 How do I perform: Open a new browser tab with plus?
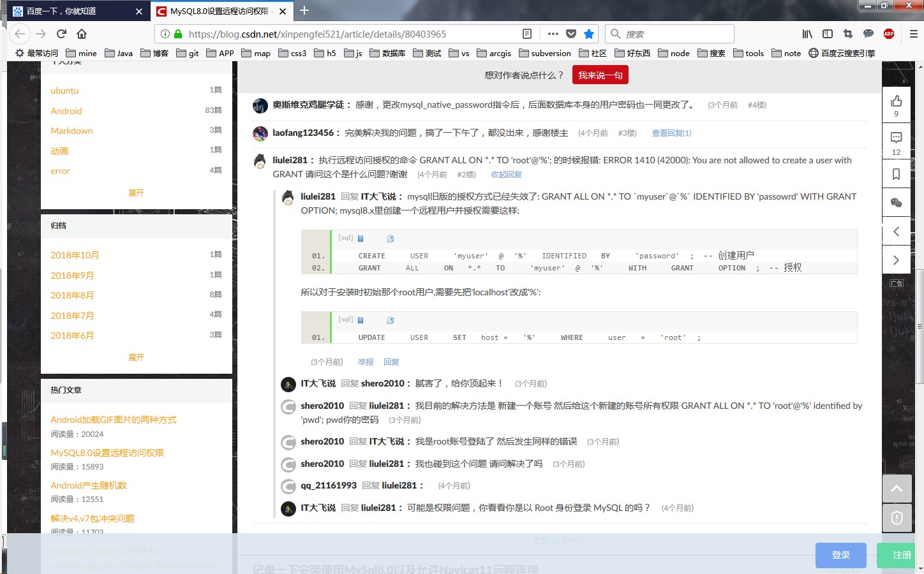coord(304,10)
